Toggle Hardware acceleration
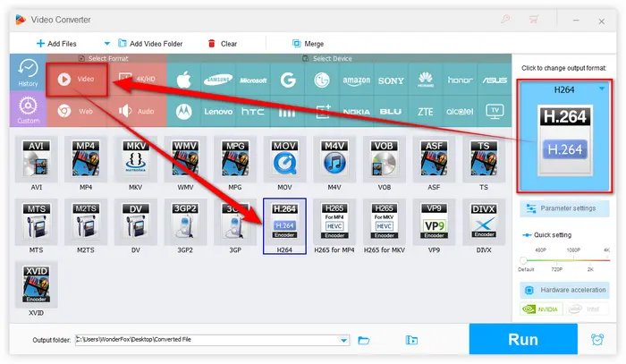This screenshot has height=364, width=626. click(564, 290)
